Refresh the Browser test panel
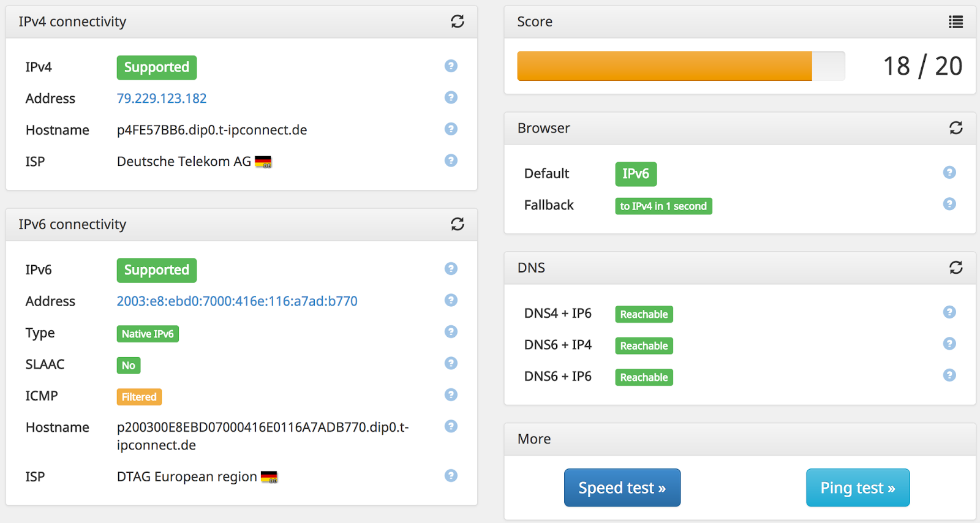Image resolution: width=980 pixels, height=523 pixels. 956,128
